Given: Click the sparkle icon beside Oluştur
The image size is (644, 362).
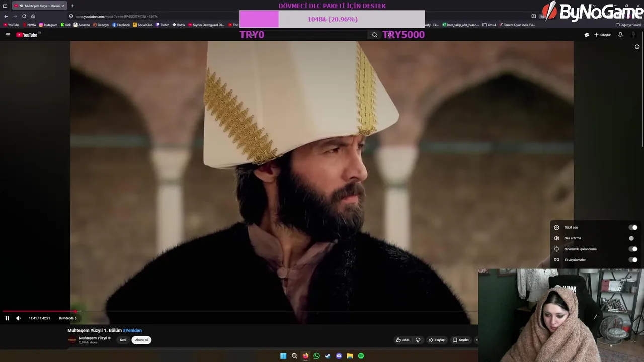Looking at the screenshot, I should tap(587, 35).
